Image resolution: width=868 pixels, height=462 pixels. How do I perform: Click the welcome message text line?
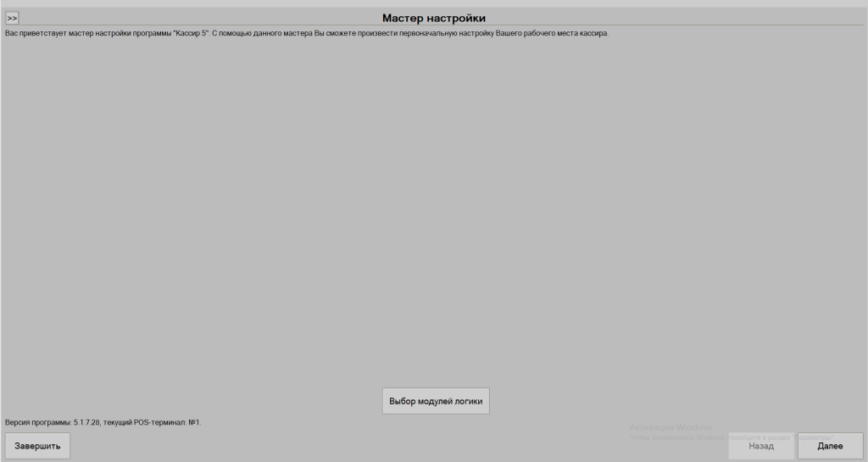pyautogui.click(x=306, y=34)
